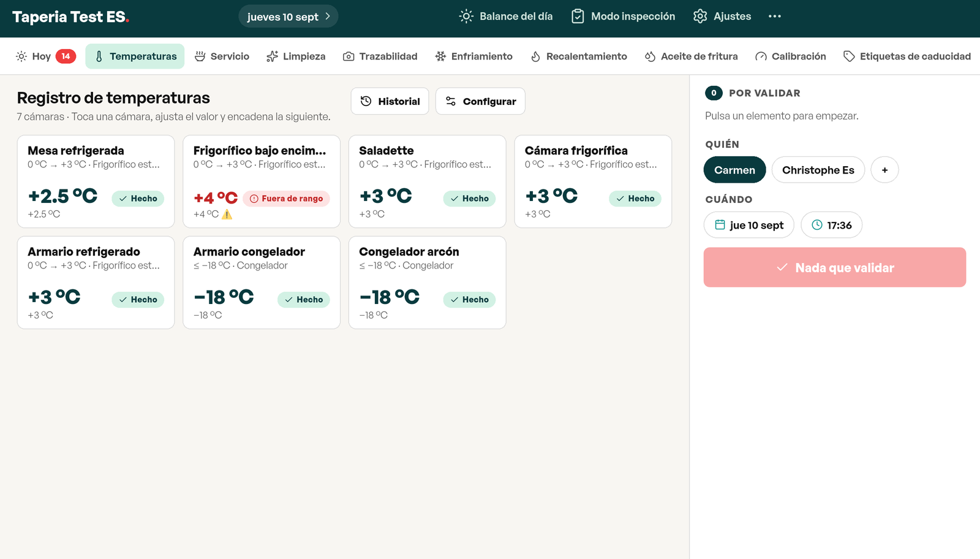This screenshot has width=980, height=559.
Task: Click Hecho badge on Congelador arcón
Action: [469, 300]
